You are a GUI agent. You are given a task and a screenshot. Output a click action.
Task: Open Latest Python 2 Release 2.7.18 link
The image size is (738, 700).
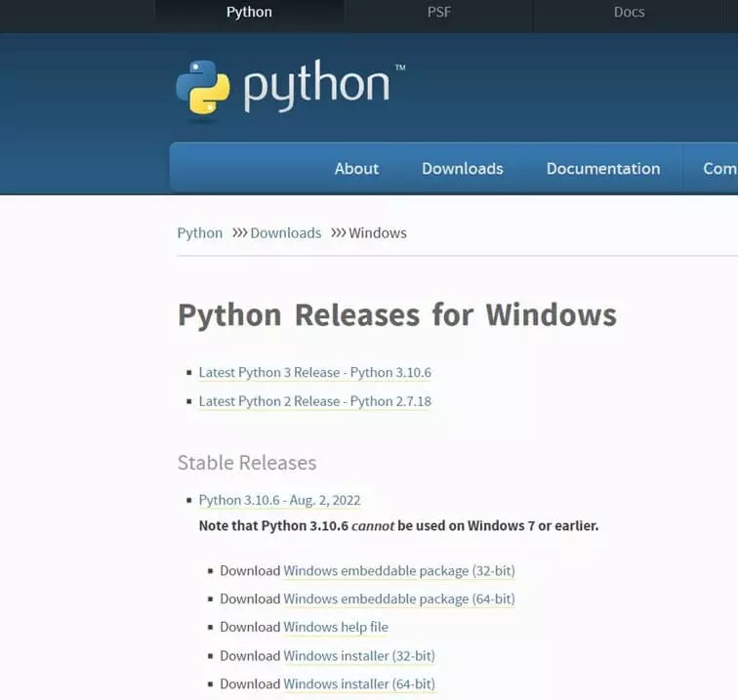click(x=315, y=401)
